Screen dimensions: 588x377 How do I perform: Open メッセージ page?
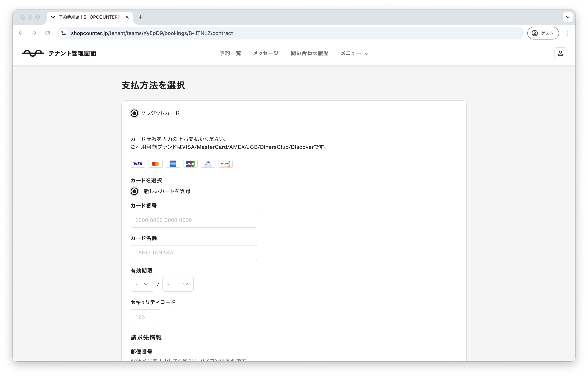pyautogui.click(x=266, y=53)
